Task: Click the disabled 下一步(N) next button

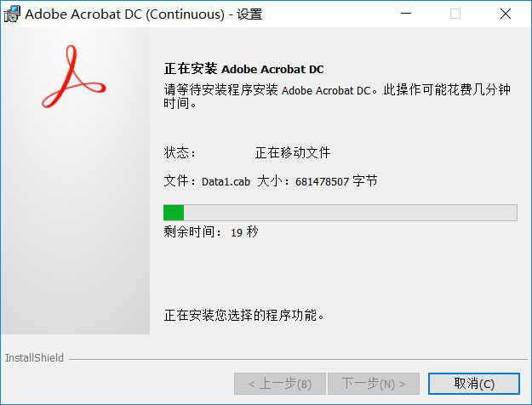Action: coord(374,384)
